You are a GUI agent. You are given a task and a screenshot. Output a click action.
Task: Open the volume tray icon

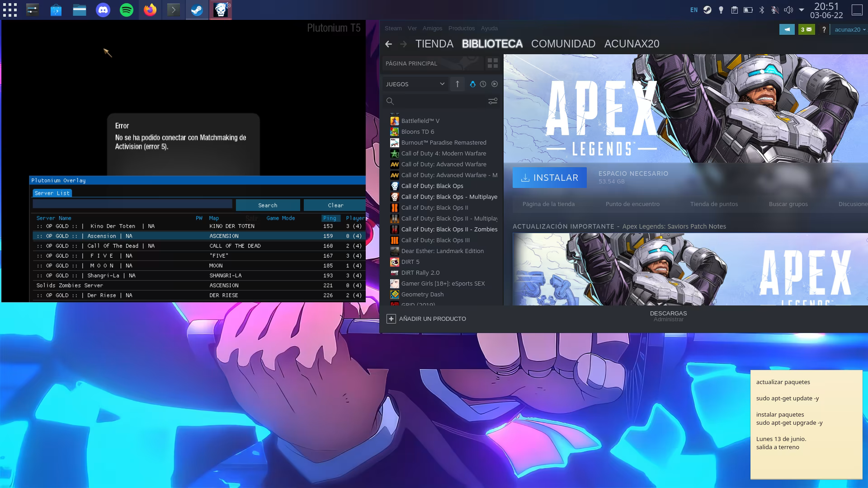coord(788,10)
